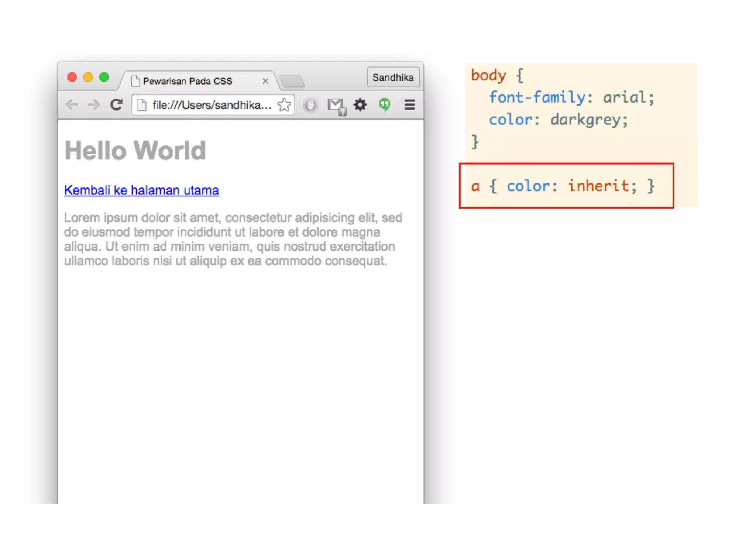Click the Sandhika profile button
The width and height of the screenshot is (756, 534).
point(393,77)
